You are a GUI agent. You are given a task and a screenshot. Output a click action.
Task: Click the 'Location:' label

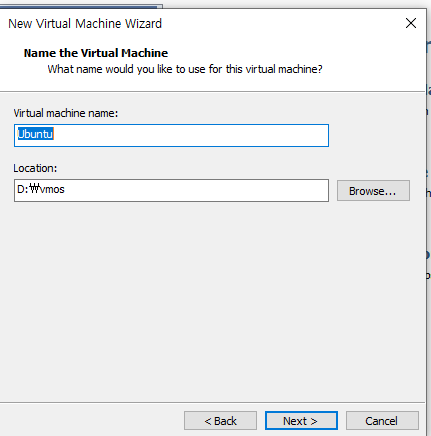tap(35, 168)
